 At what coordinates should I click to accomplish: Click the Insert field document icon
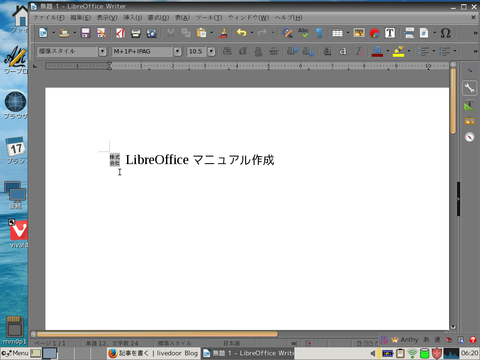424,33
